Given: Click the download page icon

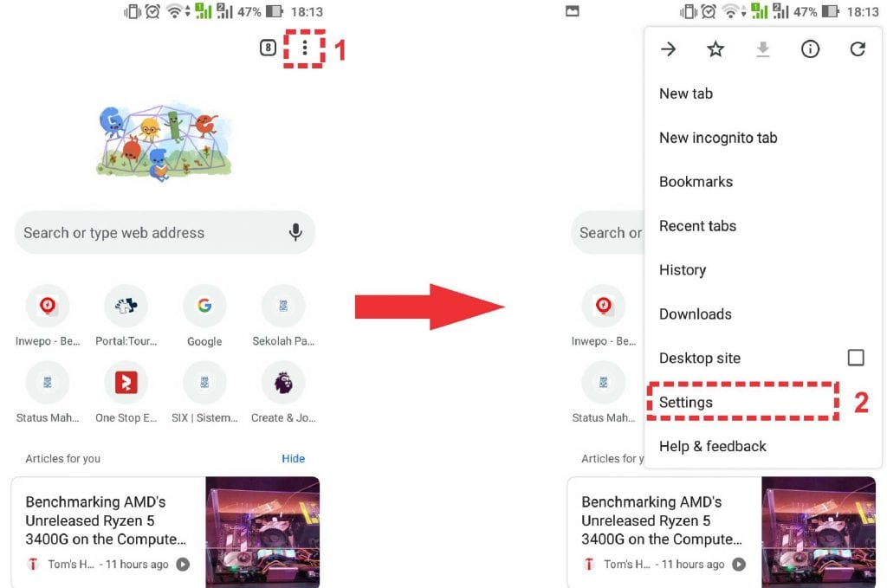Looking at the screenshot, I should tap(762, 49).
